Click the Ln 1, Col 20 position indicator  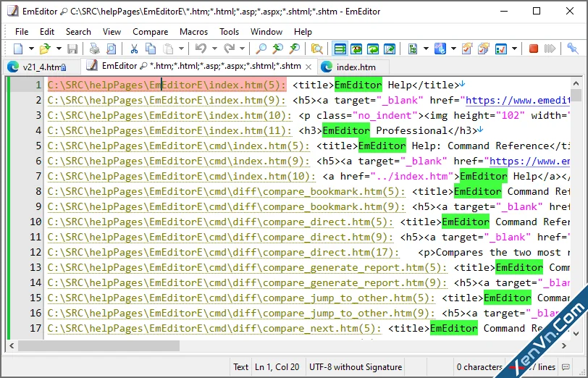click(x=277, y=367)
